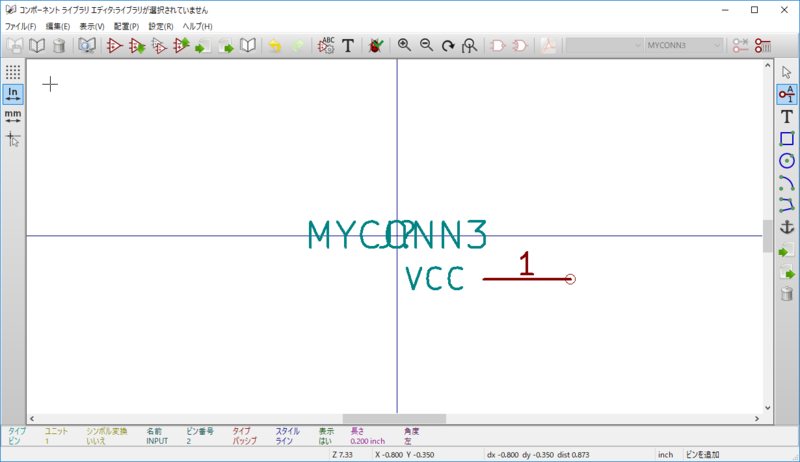This screenshot has width=800, height=462.
Task: Open the ファイル(F) menu
Action: click(20, 27)
